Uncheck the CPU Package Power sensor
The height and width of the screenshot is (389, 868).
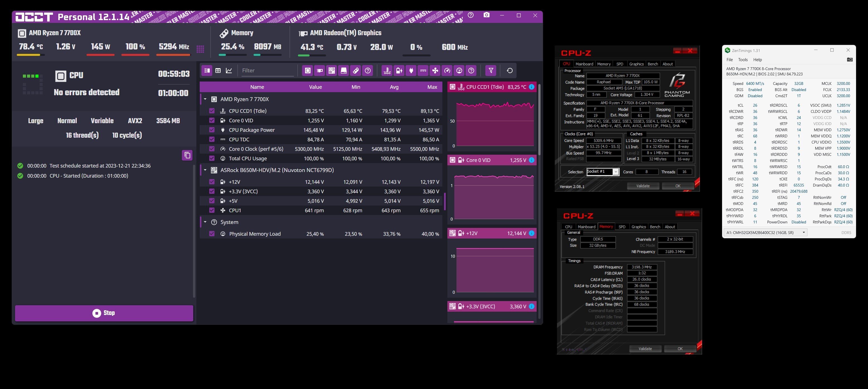[212, 130]
